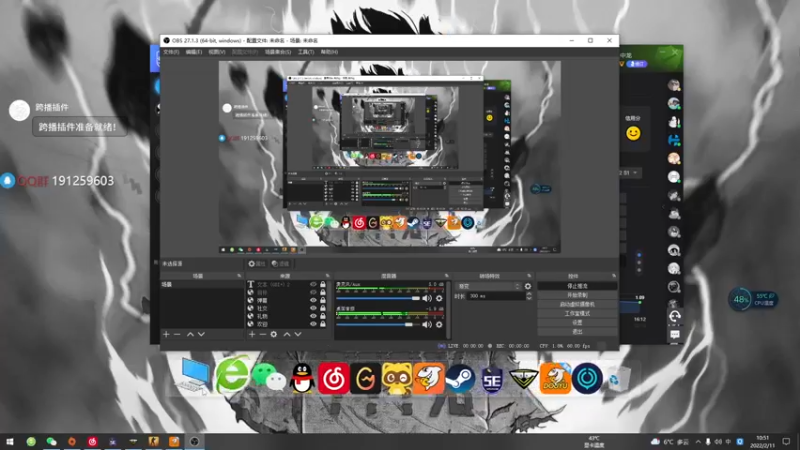Toggle visibility of the 礼物 source
800x450 pixels.
point(313,316)
